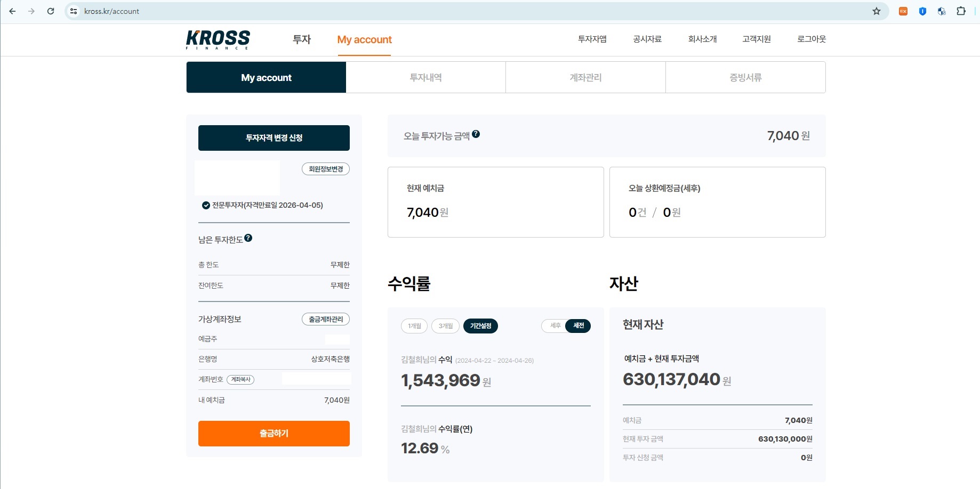980x489 pixels.
Task: Open site information icon beside the URL
Action: 74,11
